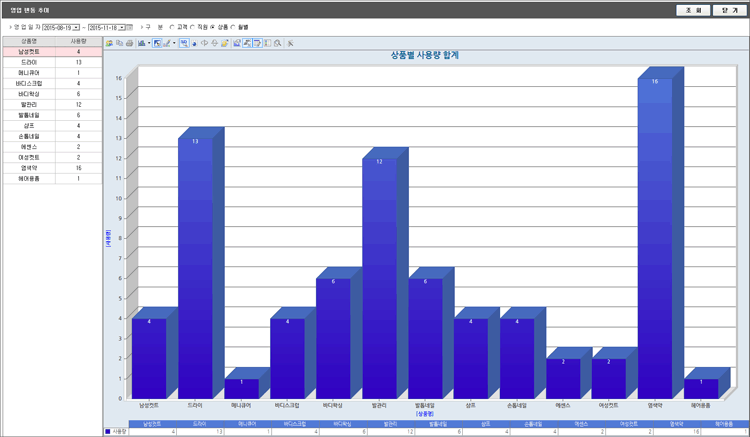Open the start date 2015-08-19 dropdown
This screenshot has height=437, width=750.
click(x=76, y=27)
